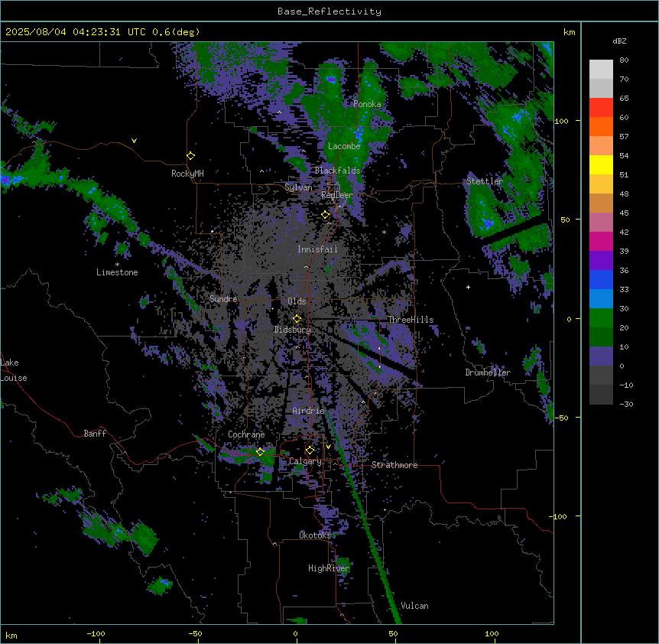Screen dimensions: 659x644
Task: Click the 2025/08/04 04:23:31 UTC timestamp
Action: click(75, 32)
